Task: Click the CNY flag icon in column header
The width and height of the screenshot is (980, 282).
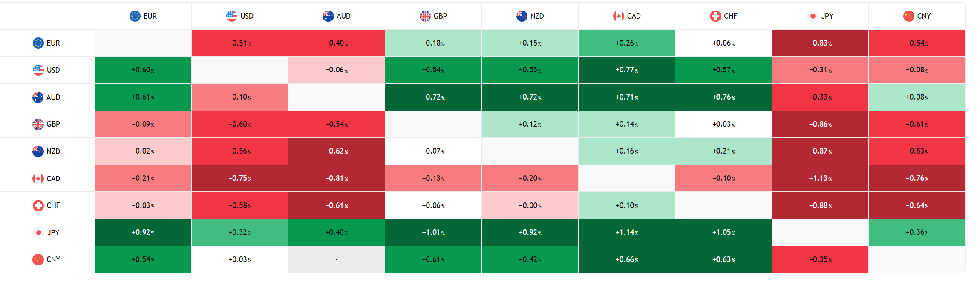Action: (x=908, y=16)
